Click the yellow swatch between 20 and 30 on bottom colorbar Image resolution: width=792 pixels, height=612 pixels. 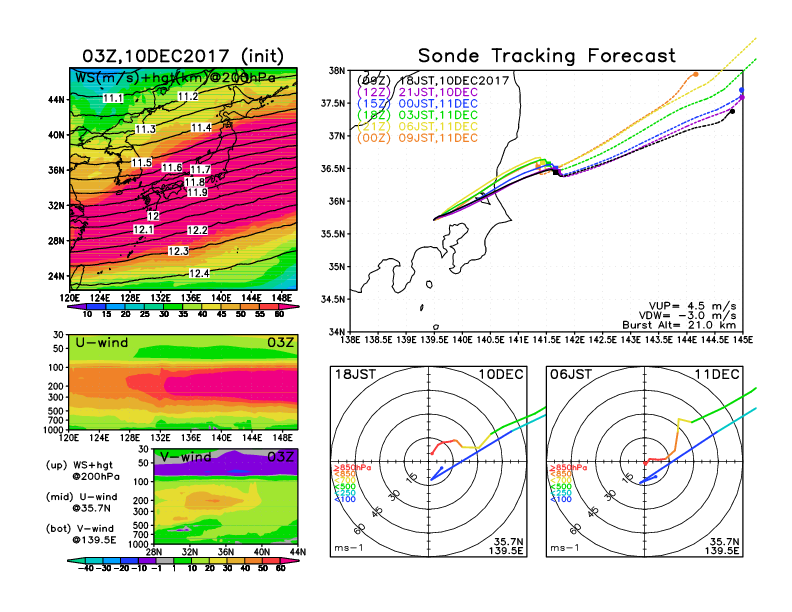pyautogui.click(x=218, y=560)
